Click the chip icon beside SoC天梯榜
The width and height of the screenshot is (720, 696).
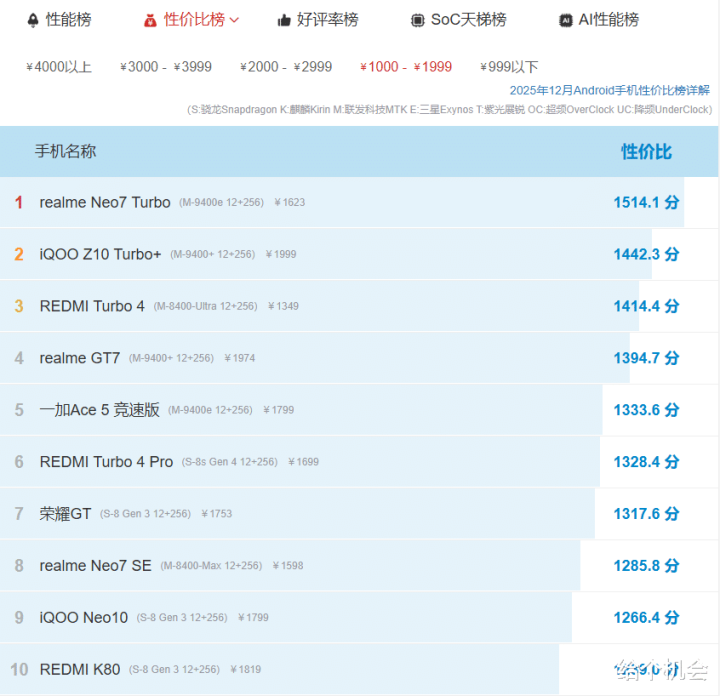pos(417,21)
